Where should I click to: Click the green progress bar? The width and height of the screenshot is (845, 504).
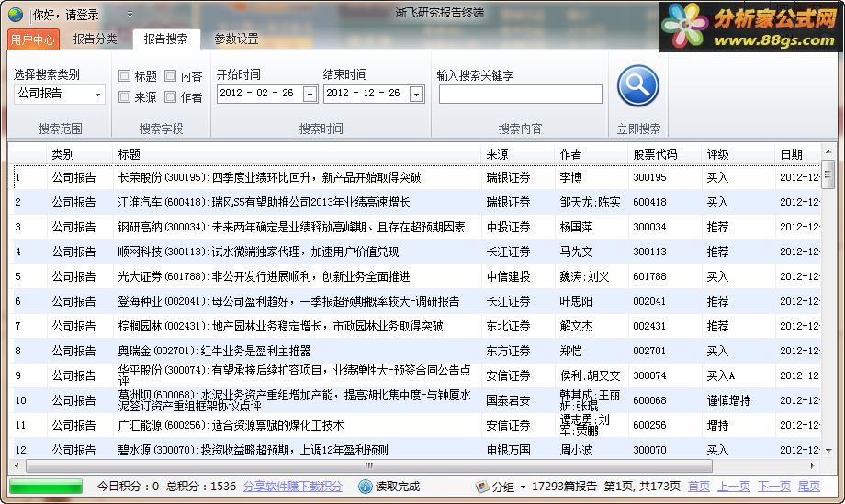click(46, 487)
